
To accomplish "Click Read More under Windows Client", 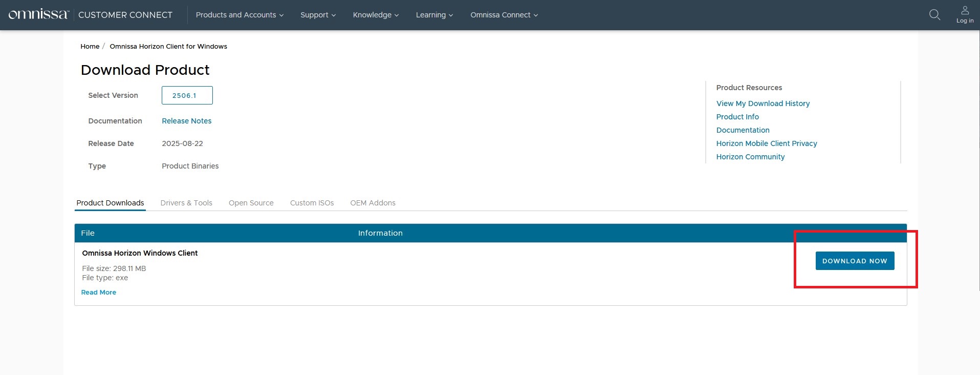I will tap(98, 293).
